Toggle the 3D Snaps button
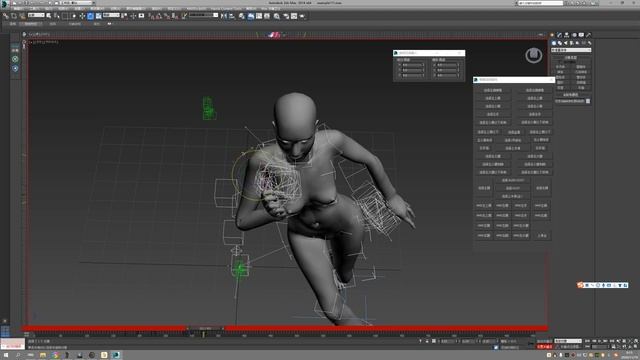Screen dimensions: 640x360 pyautogui.click(x=151, y=16)
